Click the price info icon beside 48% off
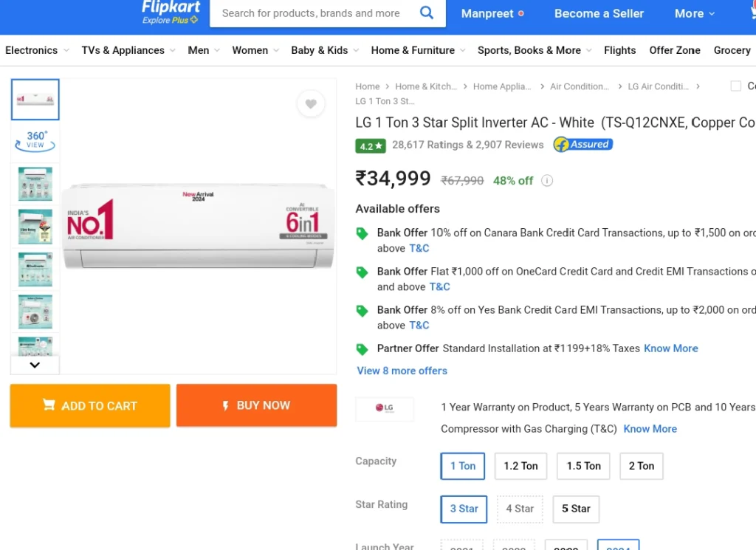Screen dimensions: 756x550 pyautogui.click(x=547, y=181)
